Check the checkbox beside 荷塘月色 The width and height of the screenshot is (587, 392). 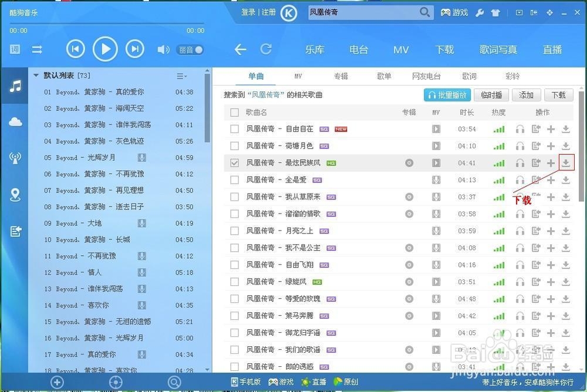(234, 146)
